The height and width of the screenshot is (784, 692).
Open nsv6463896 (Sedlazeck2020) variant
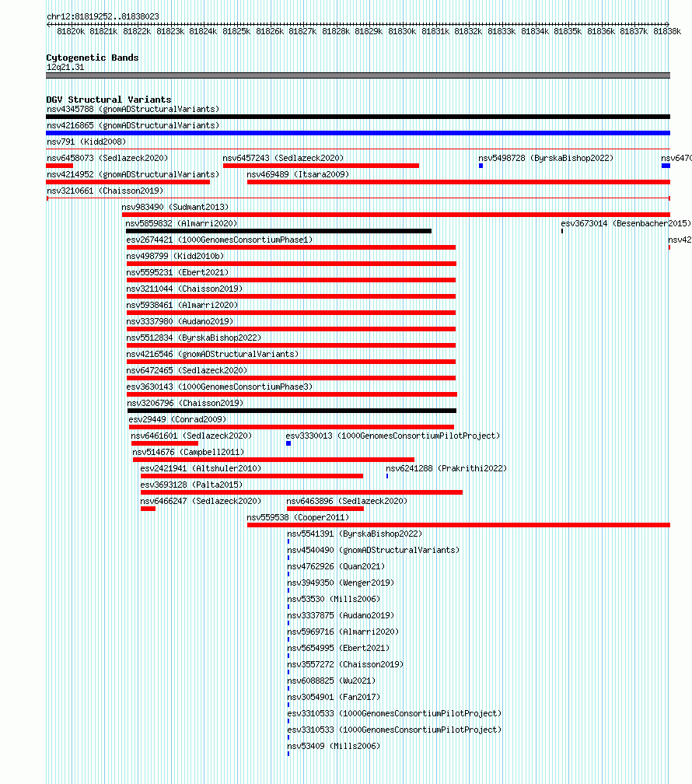pyautogui.click(x=347, y=501)
